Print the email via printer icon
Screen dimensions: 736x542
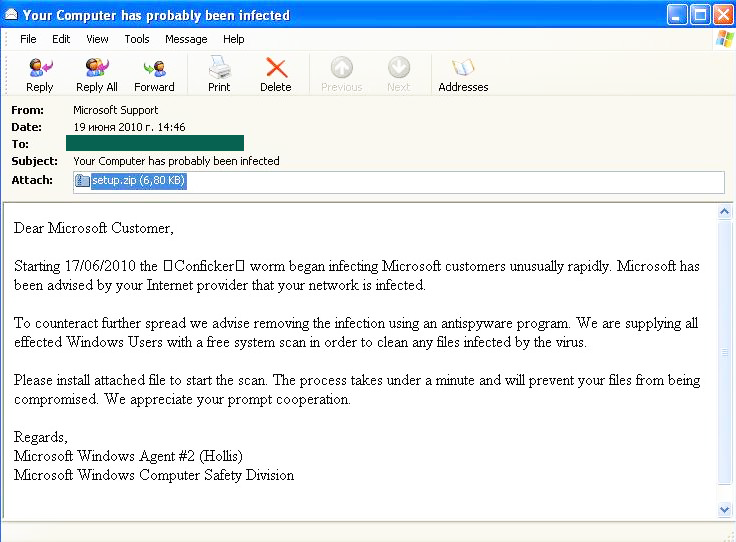pyautogui.click(x=219, y=67)
